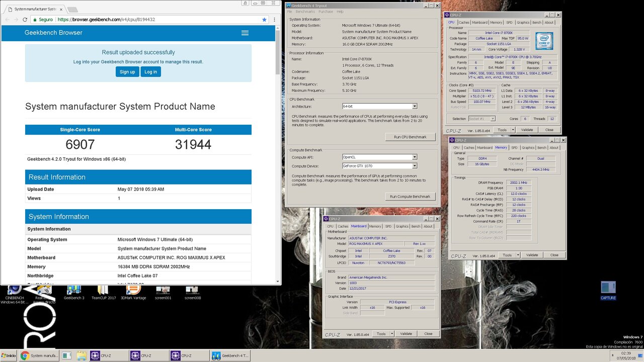Screen dimensions: 644x362
Task: Switch to Geekbench 4 taskbar item
Action: [230, 355]
